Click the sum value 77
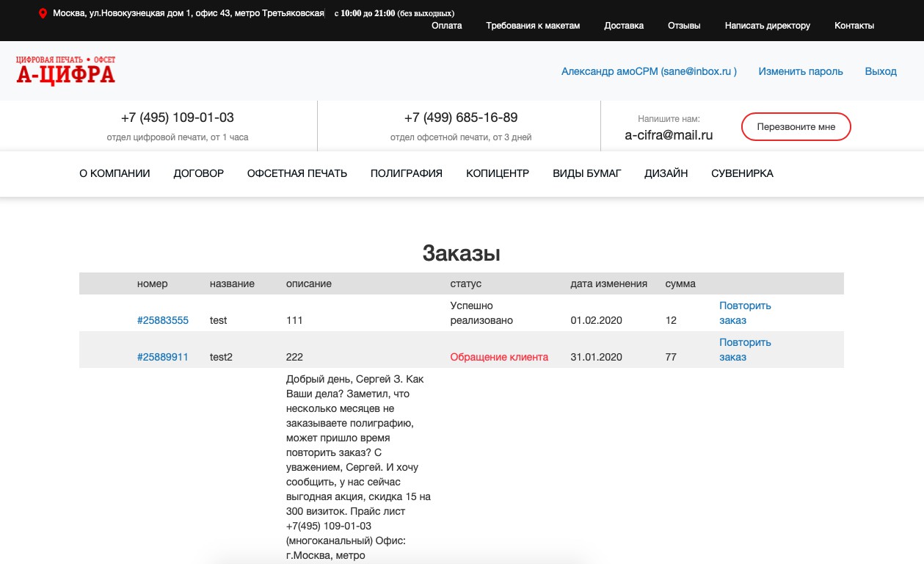 [x=671, y=357]
